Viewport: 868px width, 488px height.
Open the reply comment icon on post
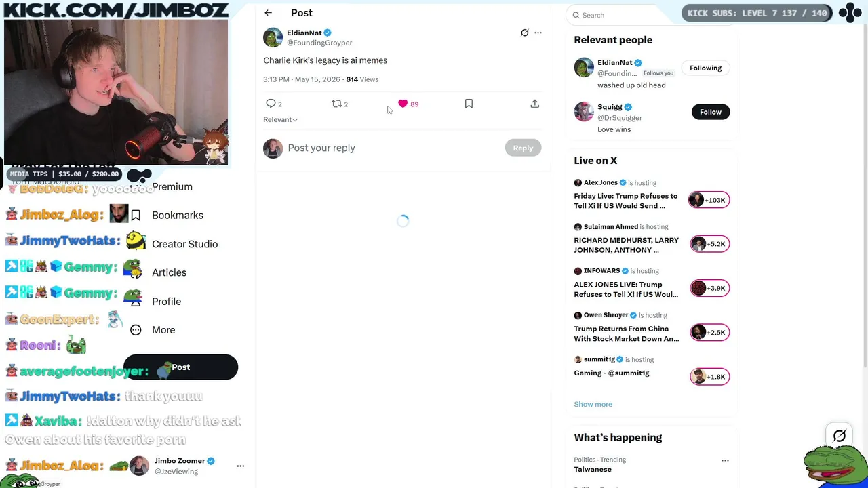(x=271, y=104)
